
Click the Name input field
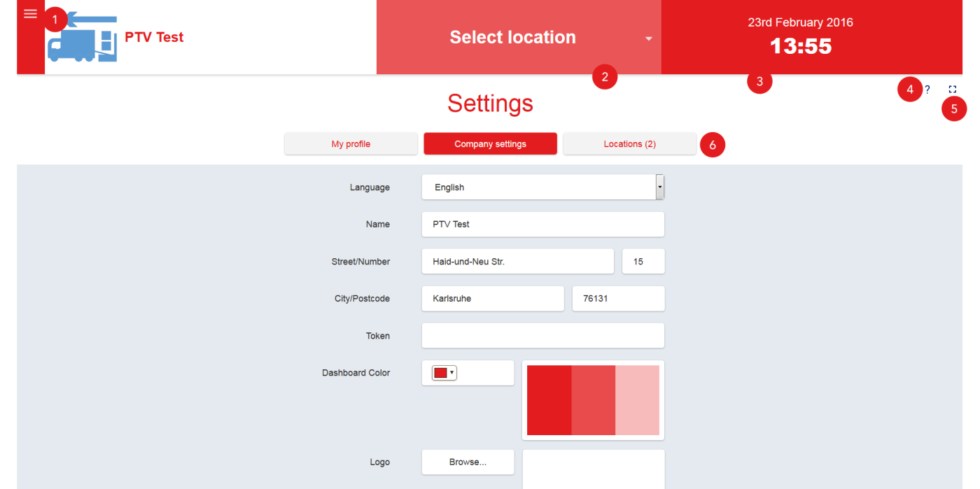pyautogui.click(x=542, y=225)
